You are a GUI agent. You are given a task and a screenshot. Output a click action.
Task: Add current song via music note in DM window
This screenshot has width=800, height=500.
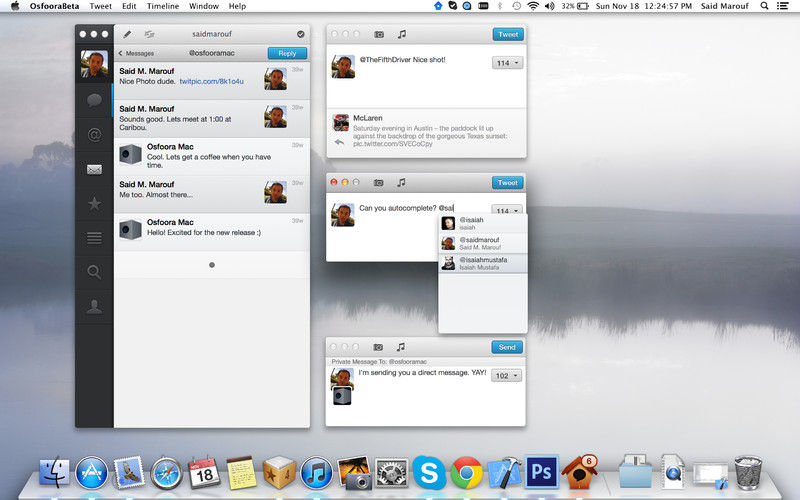pyautogui.click(x=402, y=347)
